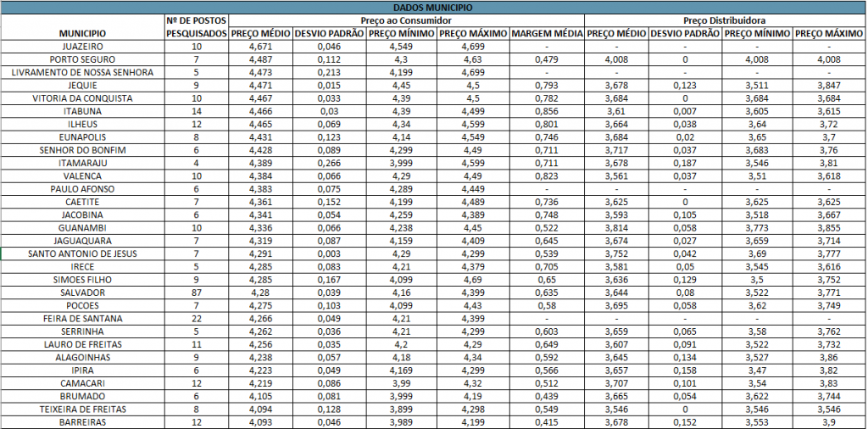Viewport: 868px width, 429px height.
Task: Click the 87 postos value for Salvador
Action: (197, 292)
